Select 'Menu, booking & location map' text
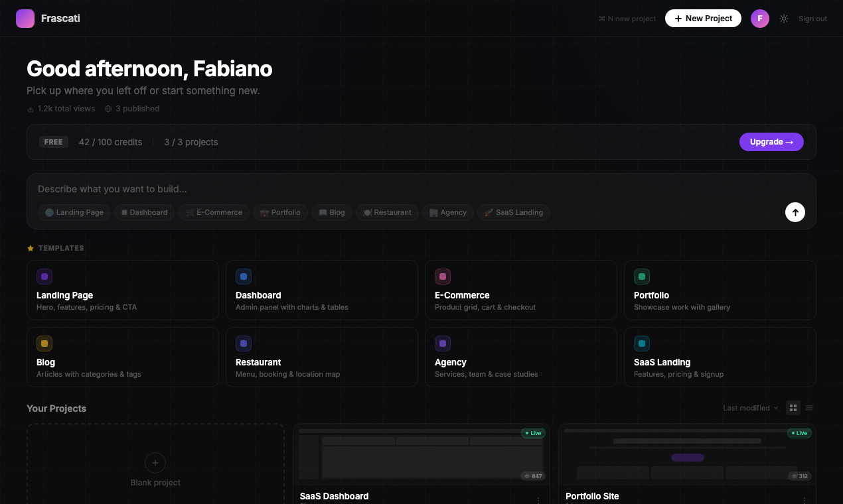Screen dimensions: 843x504 tap(287, 374)
